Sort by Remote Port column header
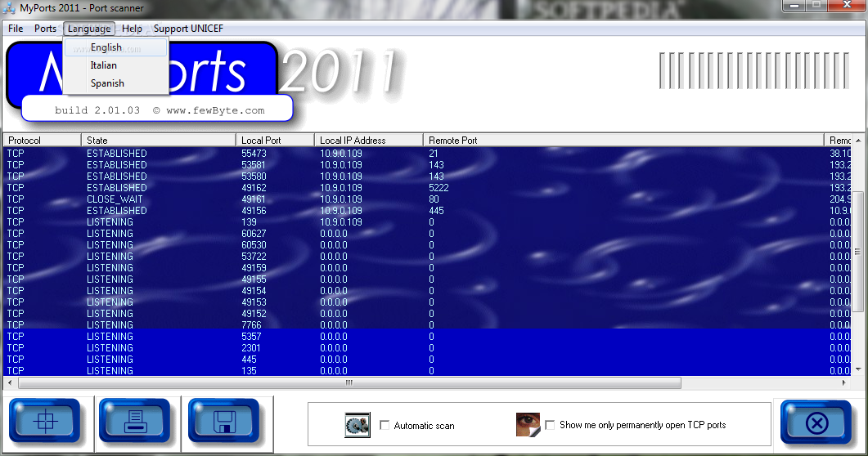868x456 pixels. pyautogui.click(x=623, y=141)
